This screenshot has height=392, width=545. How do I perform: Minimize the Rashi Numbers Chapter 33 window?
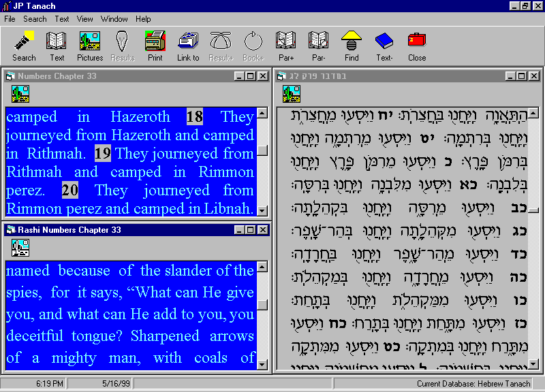[239, 230]
